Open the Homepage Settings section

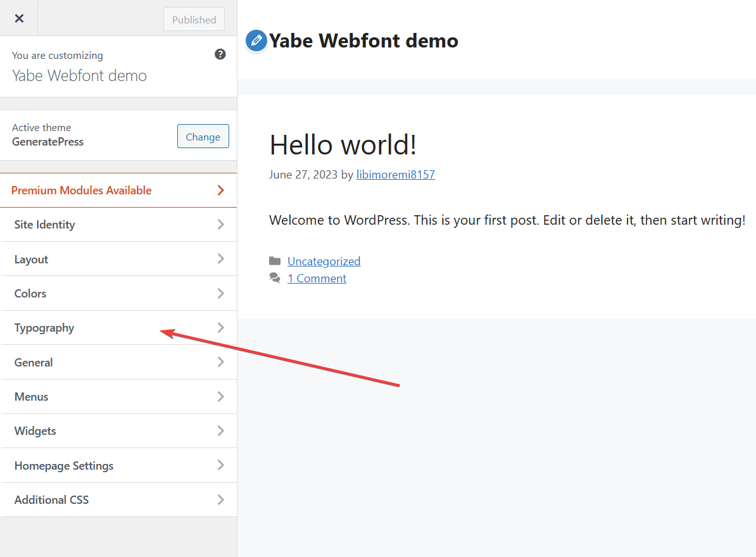[118, 465]
